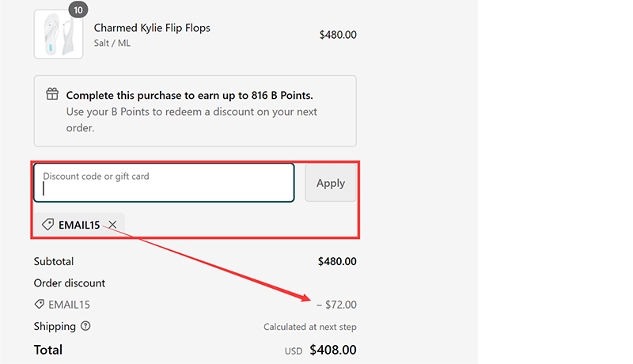Viewport: 633px width, 364px height.
Task: Click the 816 B Points earn message
Action: 190,95
